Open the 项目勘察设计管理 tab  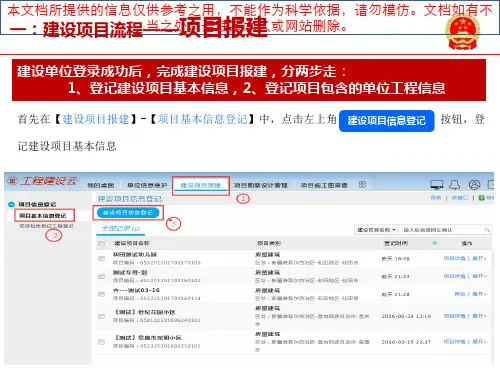260,185
